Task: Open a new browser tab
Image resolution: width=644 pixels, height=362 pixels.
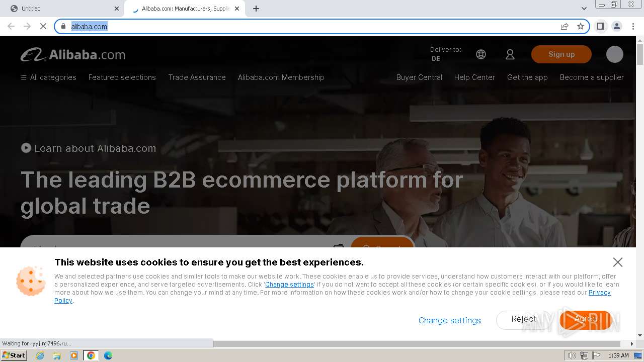Action: click(x=256, y=9)
